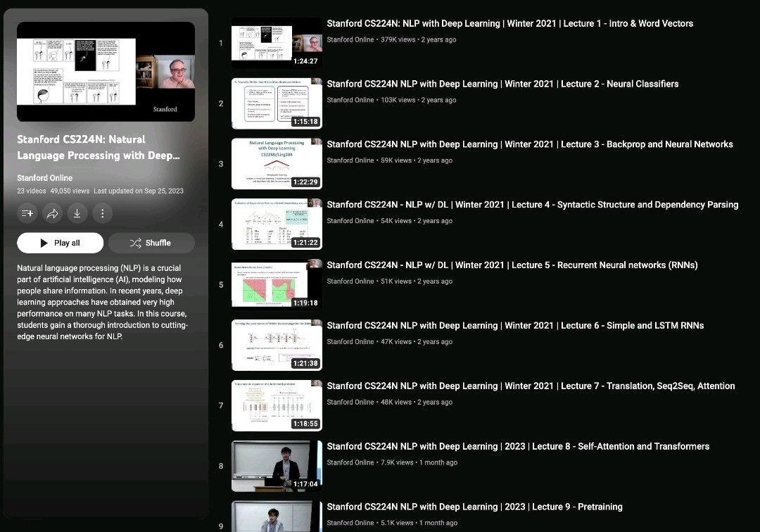Screen dimensions: 760x532
Task: Open Lecture 4 - Syntactic Structure title link
Action: click(x=533, y=205)
